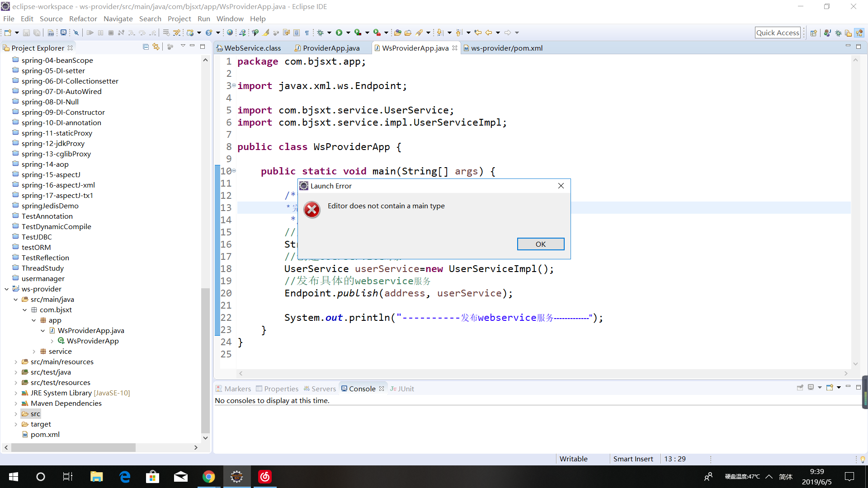868x488 pixels.
Task: Click the Project Explorer scroll-down arrow
Action: click(x=205, y=437)
